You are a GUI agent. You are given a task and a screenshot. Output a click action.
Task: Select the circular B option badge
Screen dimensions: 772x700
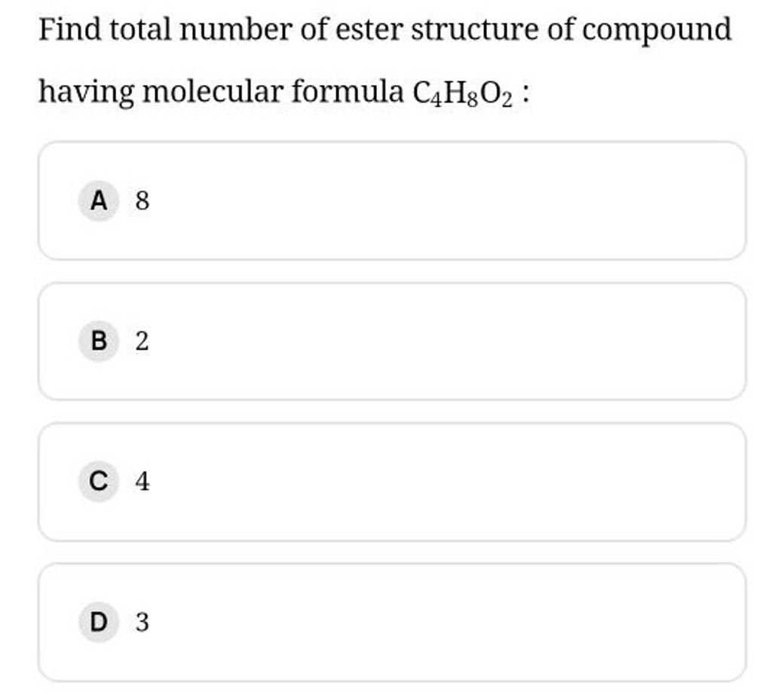(99, 341)
